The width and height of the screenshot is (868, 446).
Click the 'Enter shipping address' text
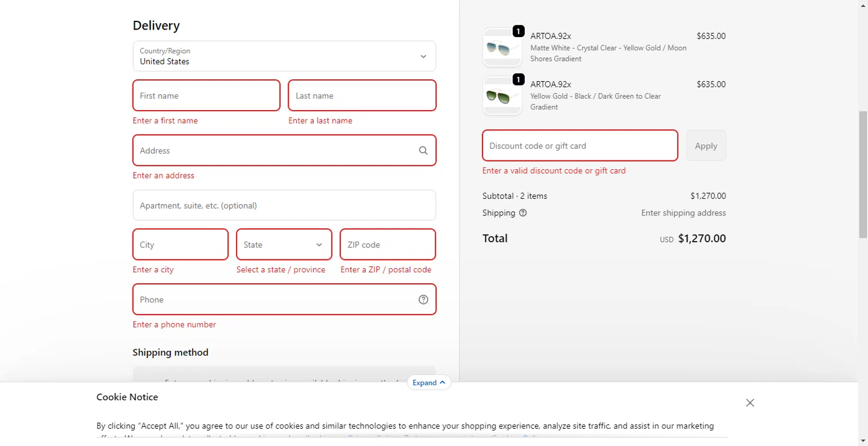(x=683, y=213)
